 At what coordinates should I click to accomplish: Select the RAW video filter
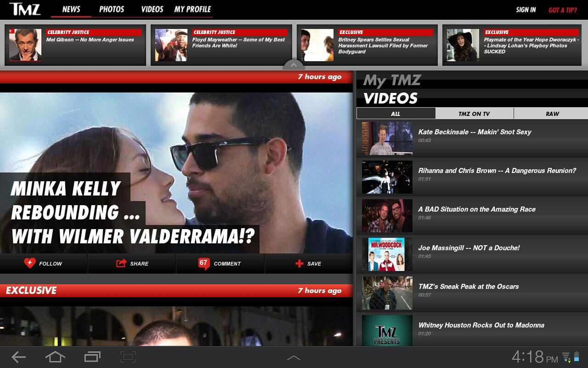[552, 114]
